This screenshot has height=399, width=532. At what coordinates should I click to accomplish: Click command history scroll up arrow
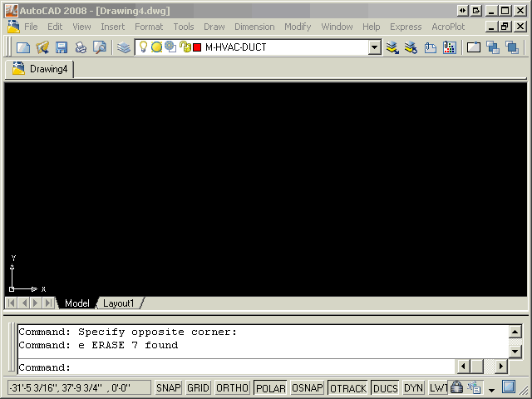pos(515,332)
